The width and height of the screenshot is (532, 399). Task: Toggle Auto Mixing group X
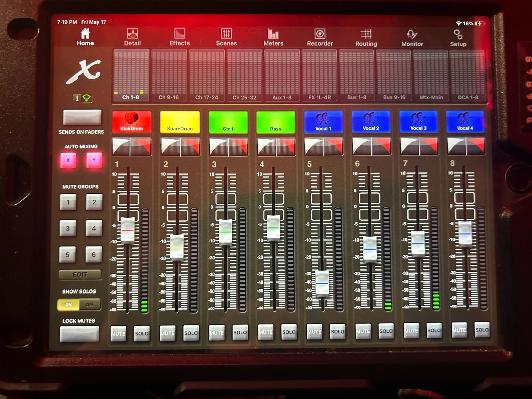(x=68, y=160)
